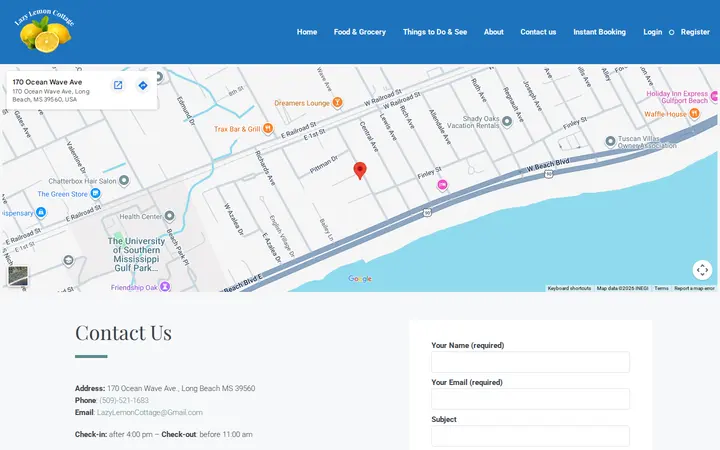Viewport: 720px width, 450px height.
Task: Click the Waffle House restaurant icon
Action: [694, 113]
